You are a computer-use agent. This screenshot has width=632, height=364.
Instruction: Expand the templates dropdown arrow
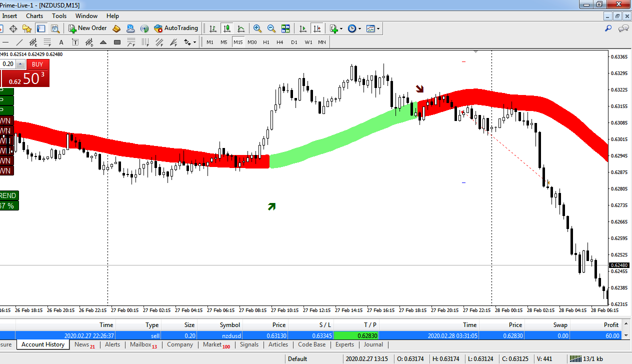(x=378, y=28)
